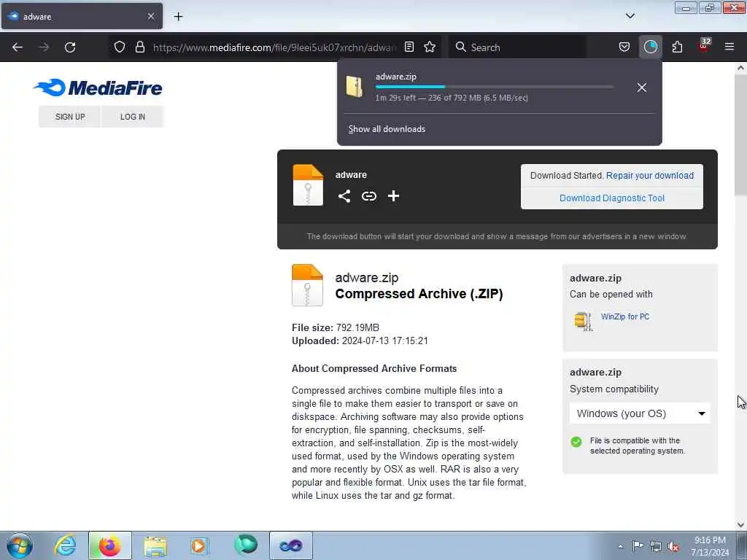Click the orange zip file thumbnail beside adware.zip heading
This screenshot has height=560, width=747.
[x=307, y=285]
